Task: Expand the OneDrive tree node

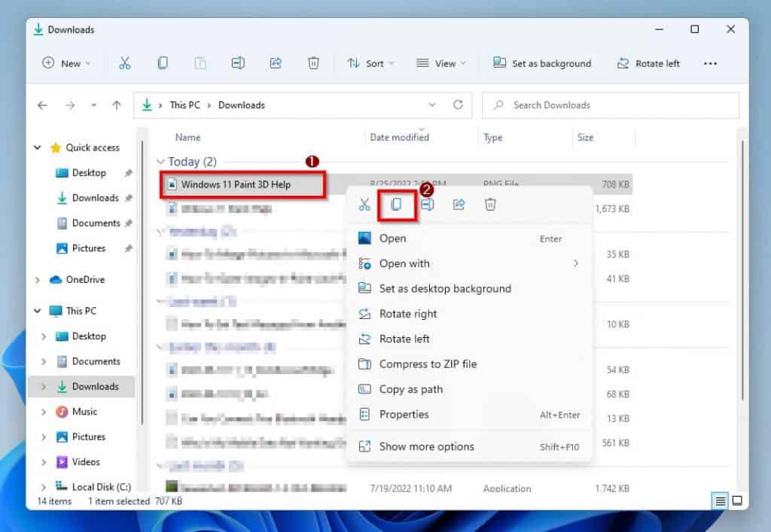Action: tap(38, 279)
